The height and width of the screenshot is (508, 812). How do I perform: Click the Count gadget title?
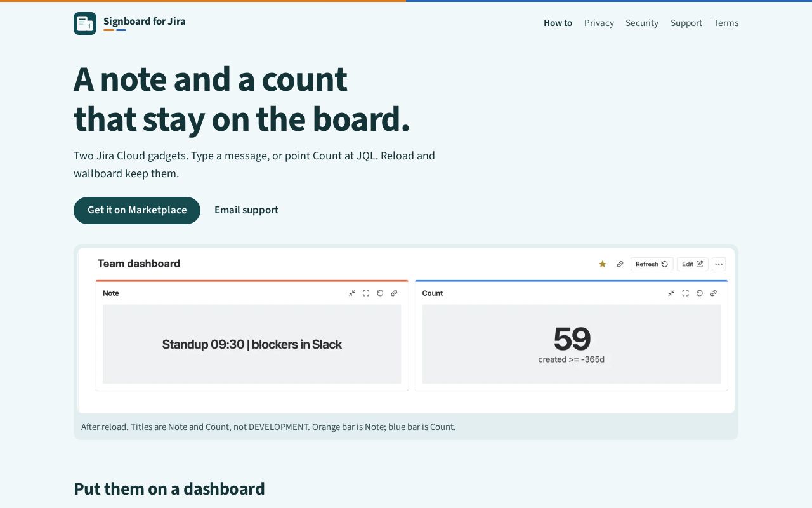(x=433, y=293)
